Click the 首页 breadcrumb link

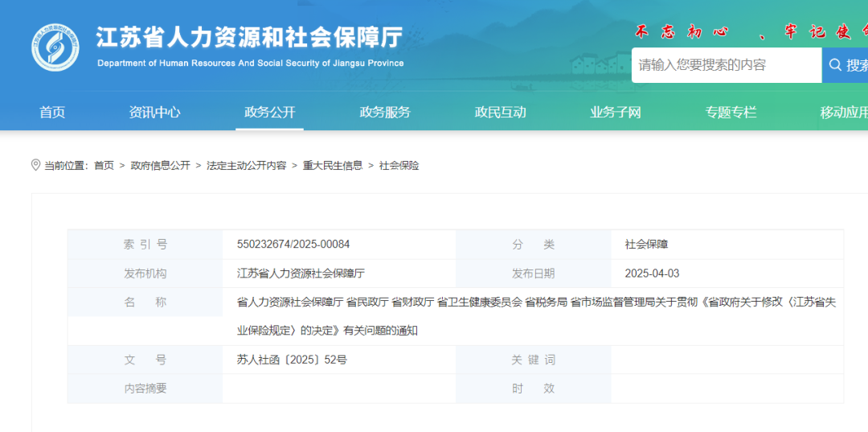tap(104, 166)
